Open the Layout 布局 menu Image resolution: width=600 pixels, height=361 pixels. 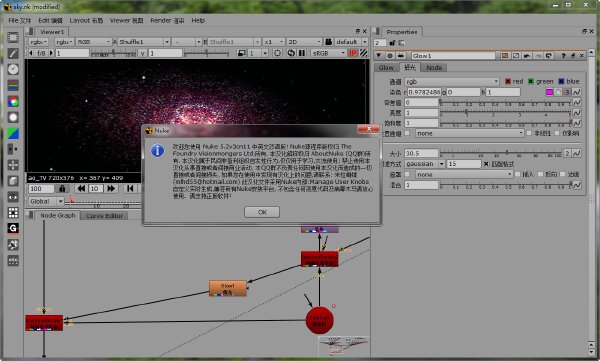pyautogui.click(x=86, y=20)
